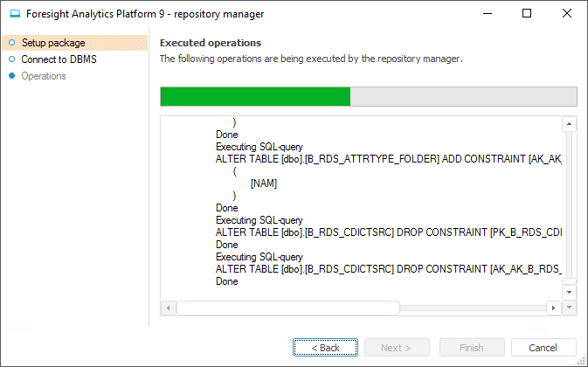Screen dimensions: 588x367
Task: Maximize the repository manager window
Action: (x=526, y=14)
